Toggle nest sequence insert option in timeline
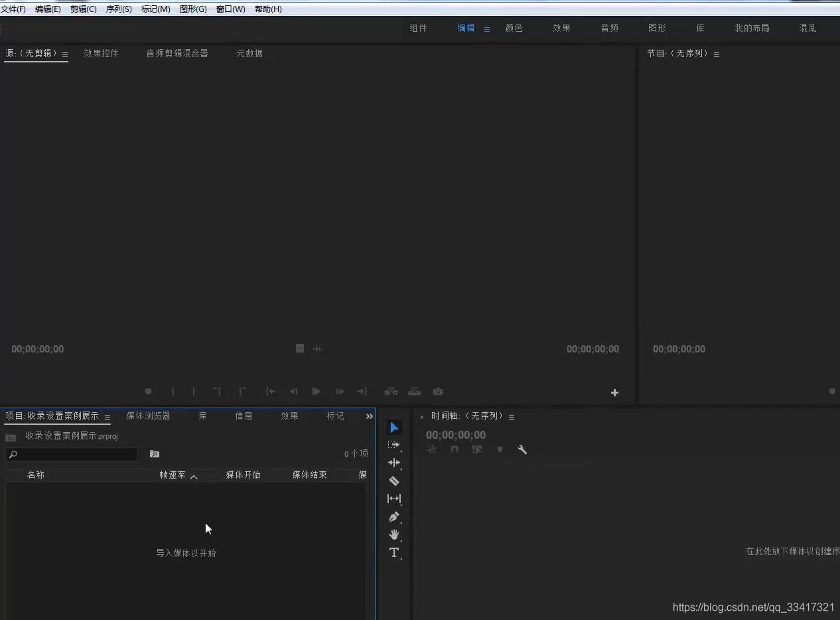Image resolution: width=840 pixels, height=620 pixels. point(432,449)
